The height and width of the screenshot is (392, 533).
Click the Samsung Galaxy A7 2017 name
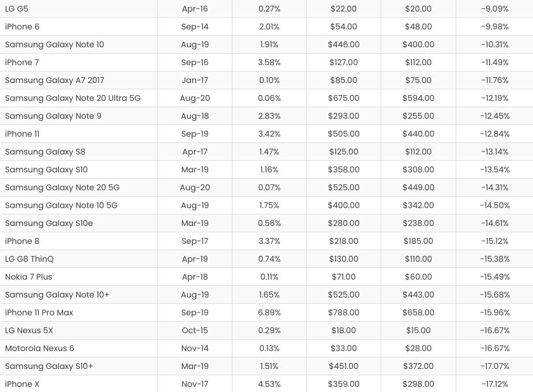click(55, 80)
